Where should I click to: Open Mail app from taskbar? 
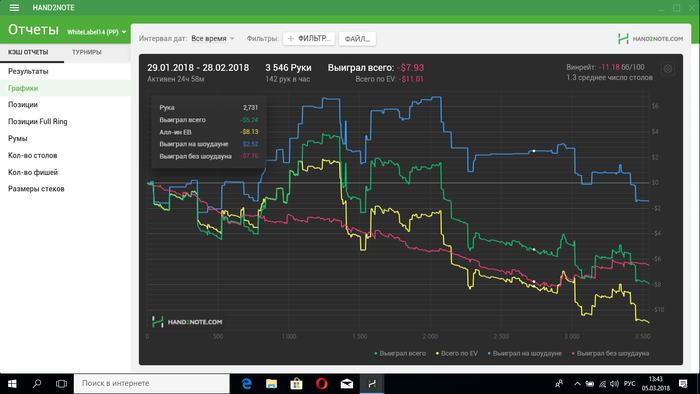coord(347,384)
